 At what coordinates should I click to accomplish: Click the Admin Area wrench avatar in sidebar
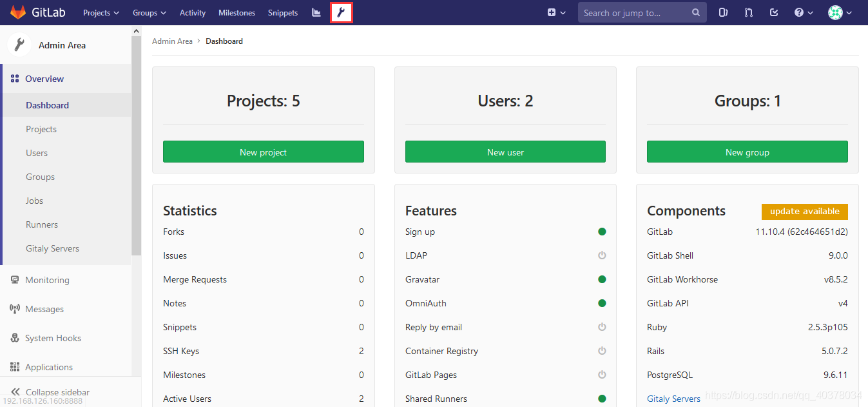pyautogui.click(x=19, y=45)
